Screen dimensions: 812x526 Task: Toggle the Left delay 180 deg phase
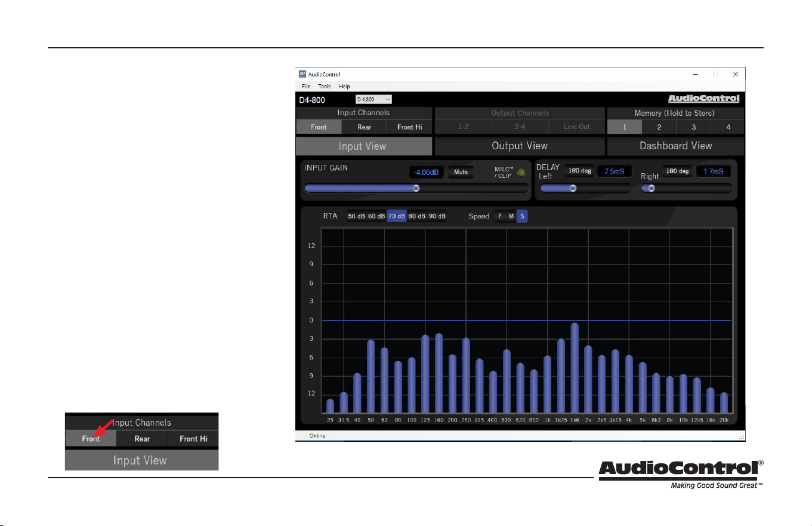tap(579, 171)
